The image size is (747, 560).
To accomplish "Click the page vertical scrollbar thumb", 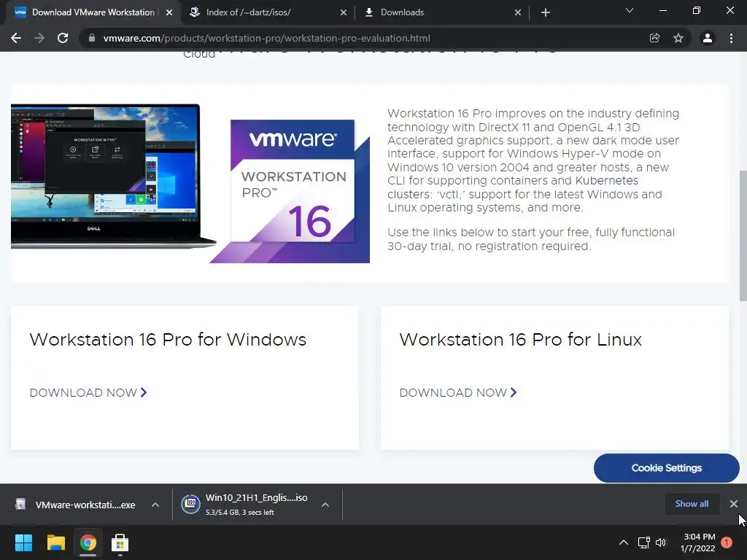I will coord(743,236).
